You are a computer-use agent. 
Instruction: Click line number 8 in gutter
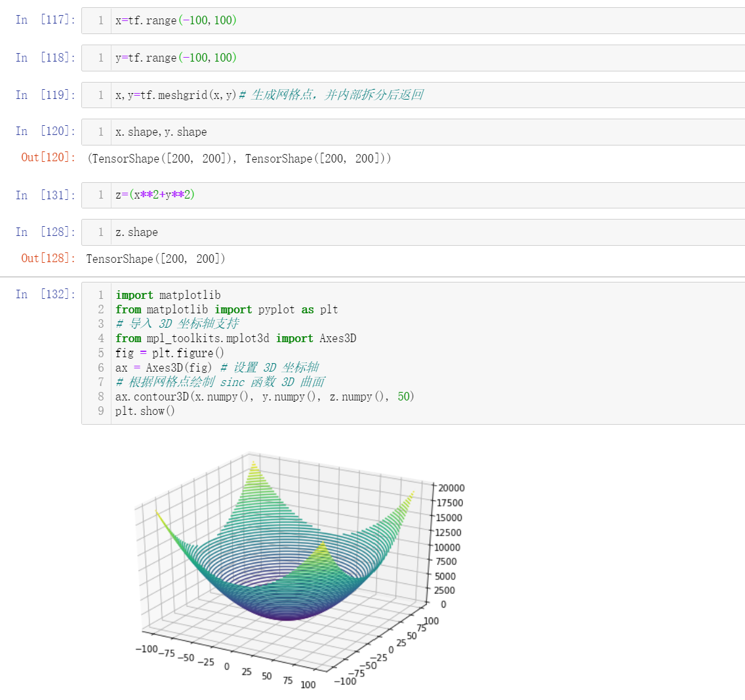101,397
